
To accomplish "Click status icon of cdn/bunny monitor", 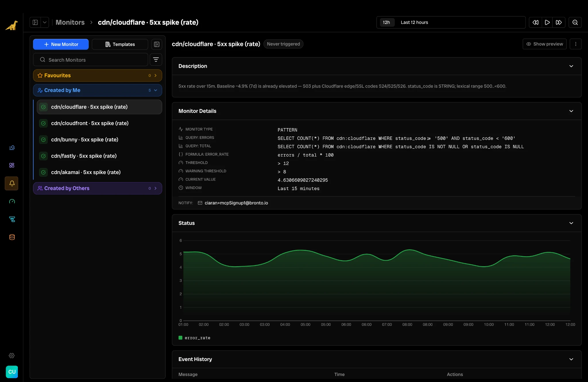I will coord(43,140).
